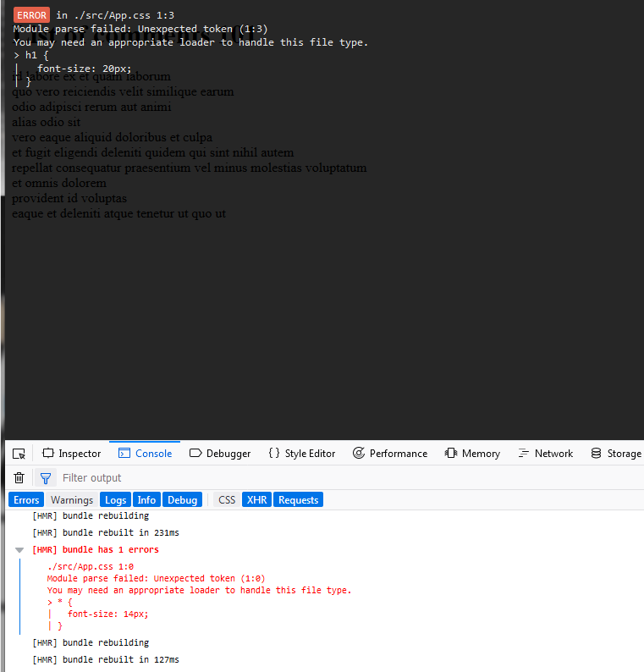Screen dimensions: 644x672
Task: Click 'You may need an appropriate loader' in console
Action: [x=199, y=590]
